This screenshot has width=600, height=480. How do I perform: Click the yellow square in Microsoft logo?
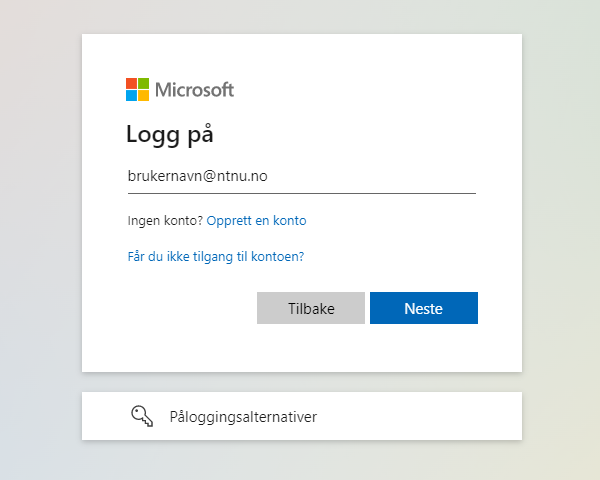143,96
